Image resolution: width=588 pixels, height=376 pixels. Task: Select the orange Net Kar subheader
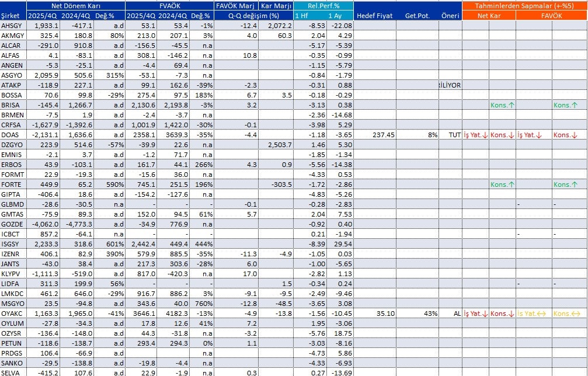(x=489, y=16)
